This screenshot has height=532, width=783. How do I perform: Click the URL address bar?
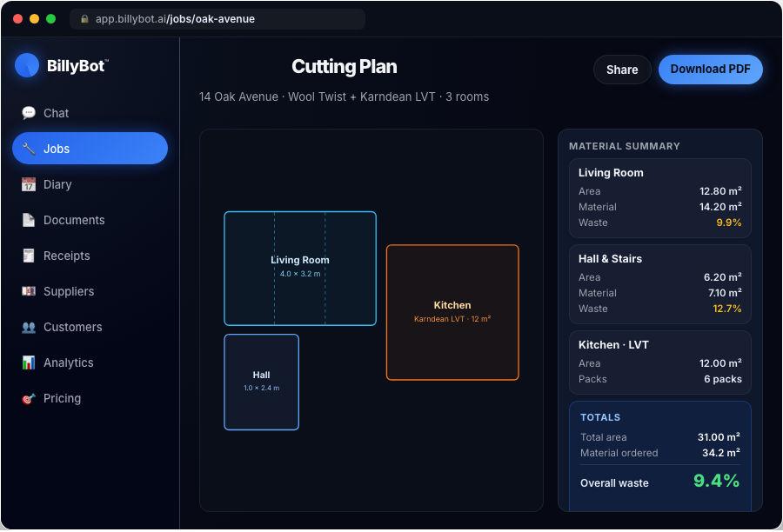(x=217, y=19)
